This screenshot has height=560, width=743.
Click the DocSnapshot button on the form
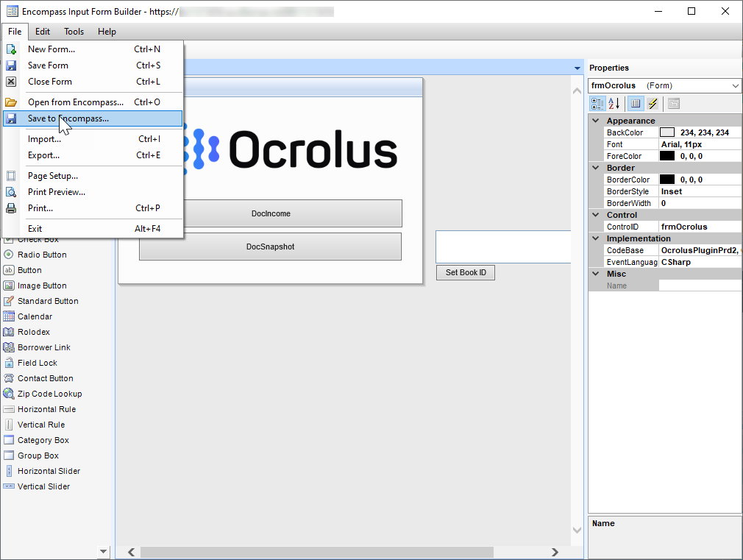pos(270,247)
